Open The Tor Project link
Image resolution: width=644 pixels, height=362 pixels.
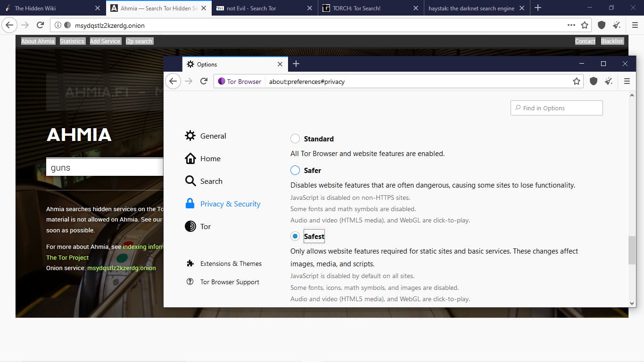pos(67,257)
